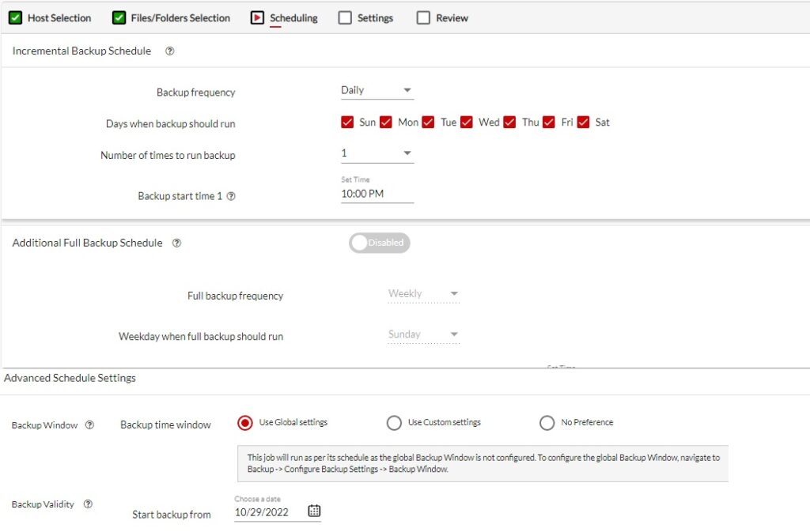Click the Weekday when full backup should run label
The width and height of the screenshot is (810, 532).
[201, 337]
